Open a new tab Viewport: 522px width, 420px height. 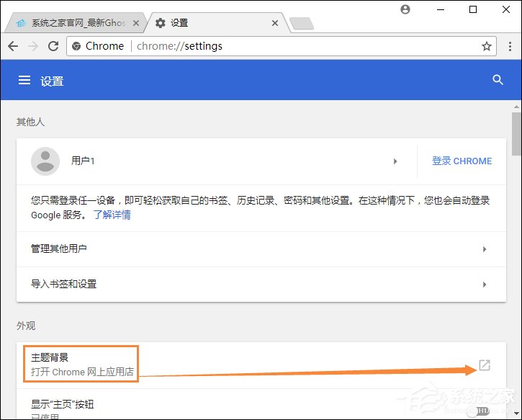tap(301, 24)
